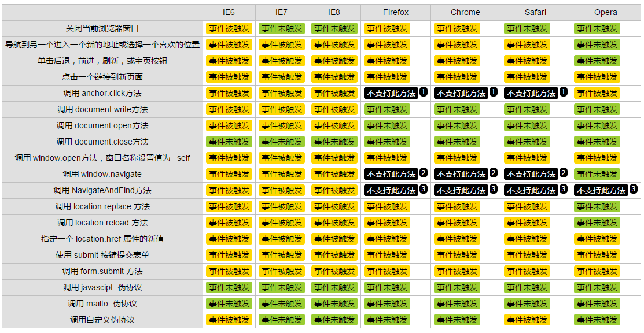644x333 pixels.
Task: Click footnote badge 3 in Firefox column
Action: tap(424, 189)
